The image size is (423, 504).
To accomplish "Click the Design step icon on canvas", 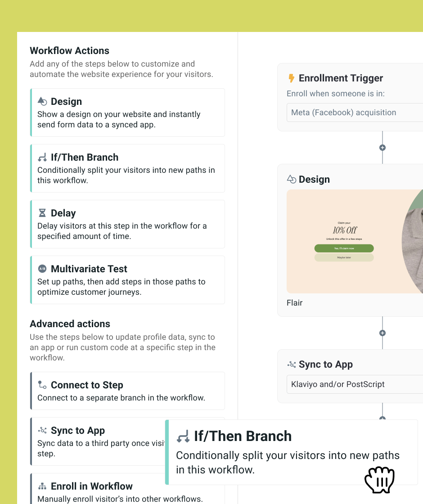I will pyautogui.click(x=292, y=180).
